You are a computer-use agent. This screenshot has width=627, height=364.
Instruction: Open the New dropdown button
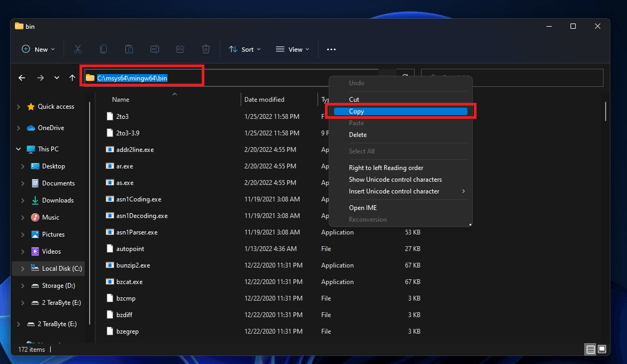coord(38,49)
